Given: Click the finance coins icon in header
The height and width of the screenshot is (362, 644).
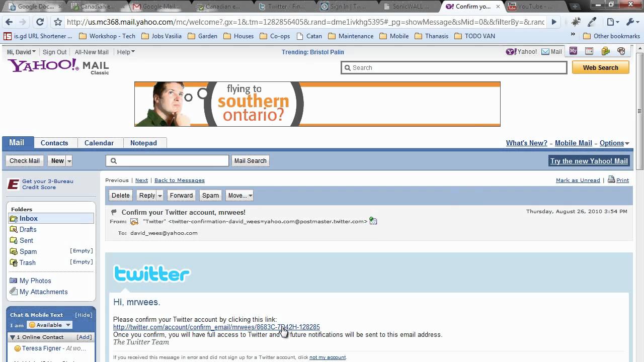Looking at the screenshot, I should (x=605, y=51).
